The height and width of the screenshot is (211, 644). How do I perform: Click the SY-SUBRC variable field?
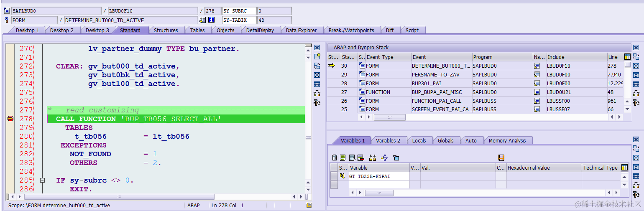click(x=239, y=11)
